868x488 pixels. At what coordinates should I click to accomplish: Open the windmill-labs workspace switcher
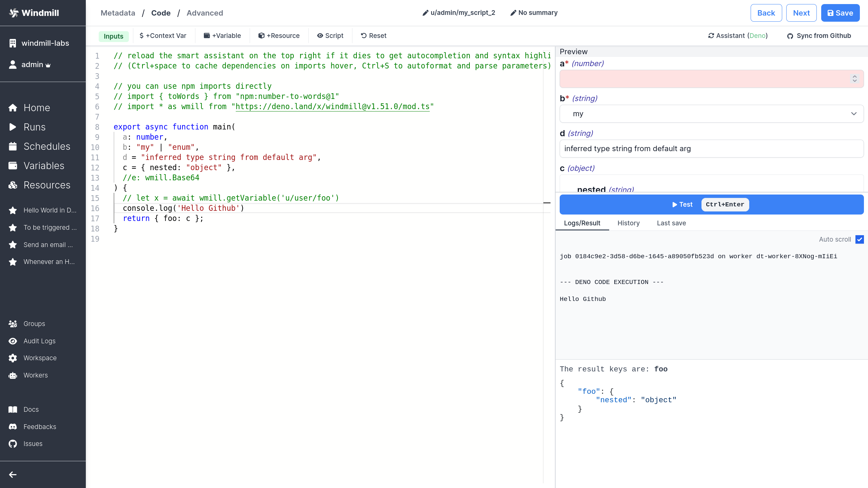(x=45, y=43)
